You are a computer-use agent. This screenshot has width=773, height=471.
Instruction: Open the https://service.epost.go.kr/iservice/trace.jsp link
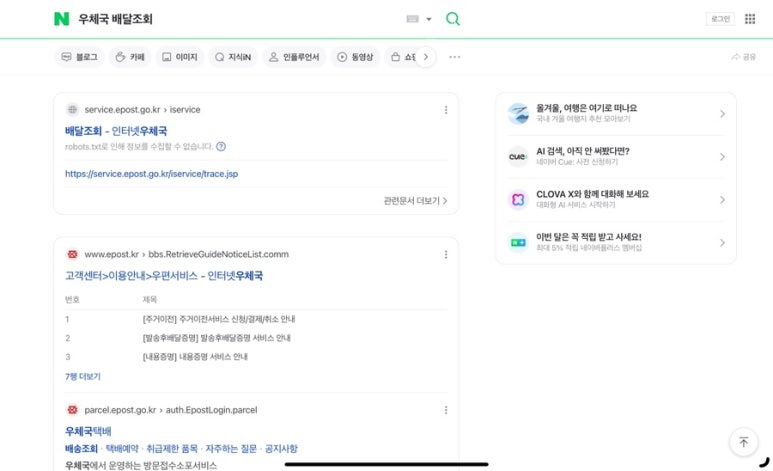pos(151,174)
